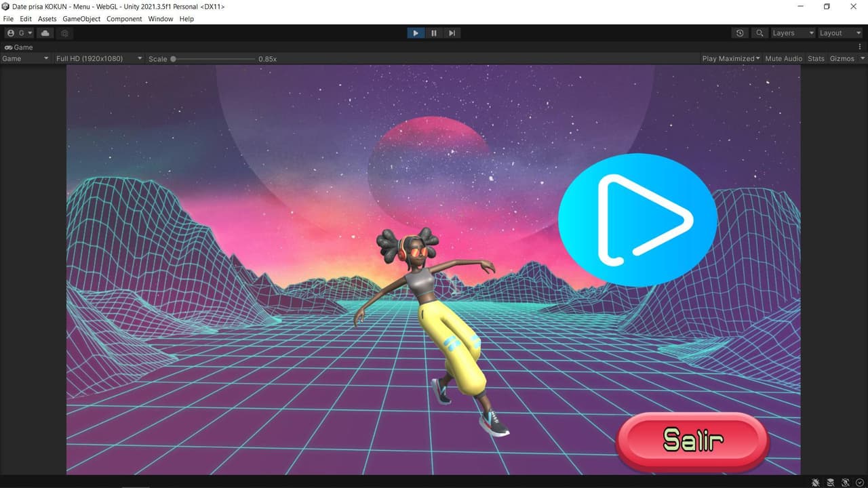Toggle Gizmos in Game view
The width and height of the screenshot is (868, 488).
(846, 58)
